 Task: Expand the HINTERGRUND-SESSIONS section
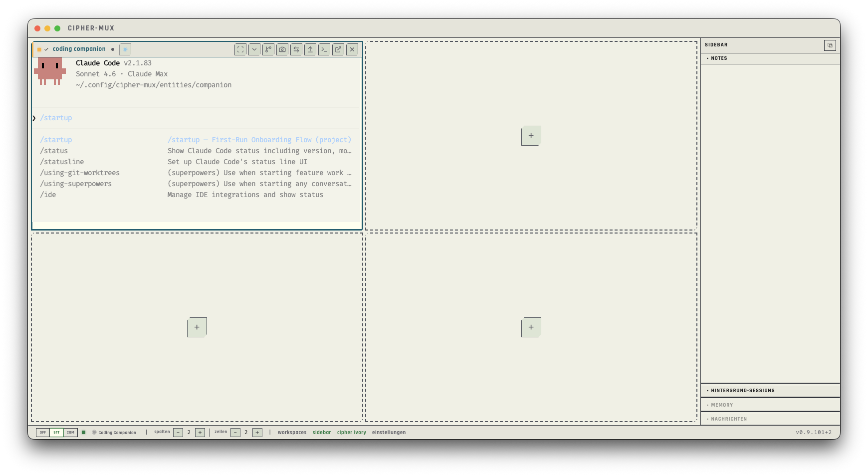[x=770, y=391]
